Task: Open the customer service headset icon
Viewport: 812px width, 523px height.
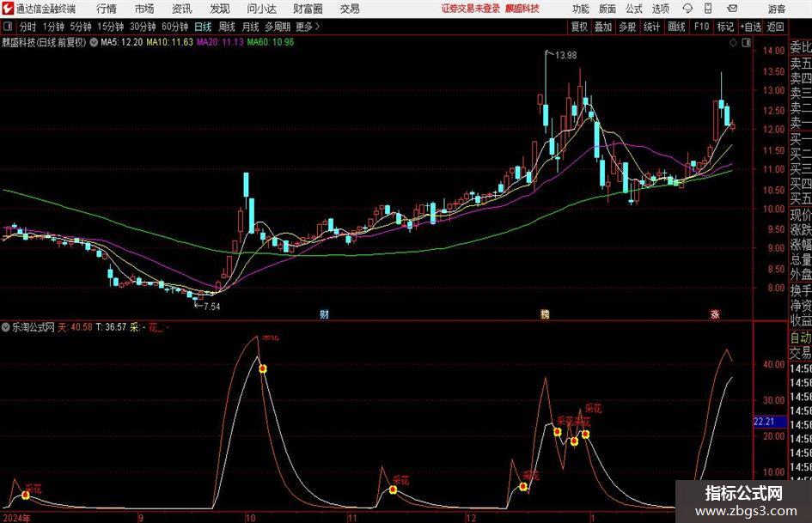Action: click(687, 9)
